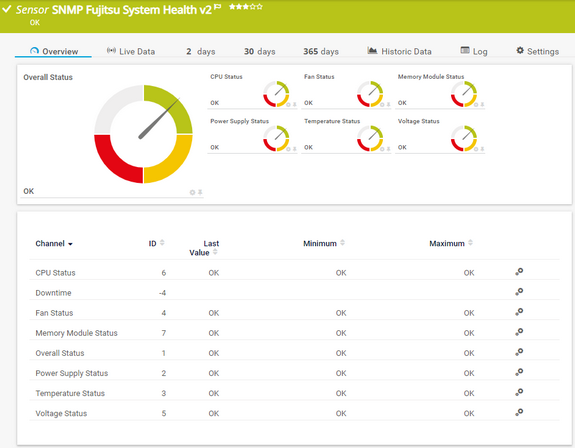Open the 30 days graph tab
Screen dimensions: 575x448
click(x=260, y=51)
